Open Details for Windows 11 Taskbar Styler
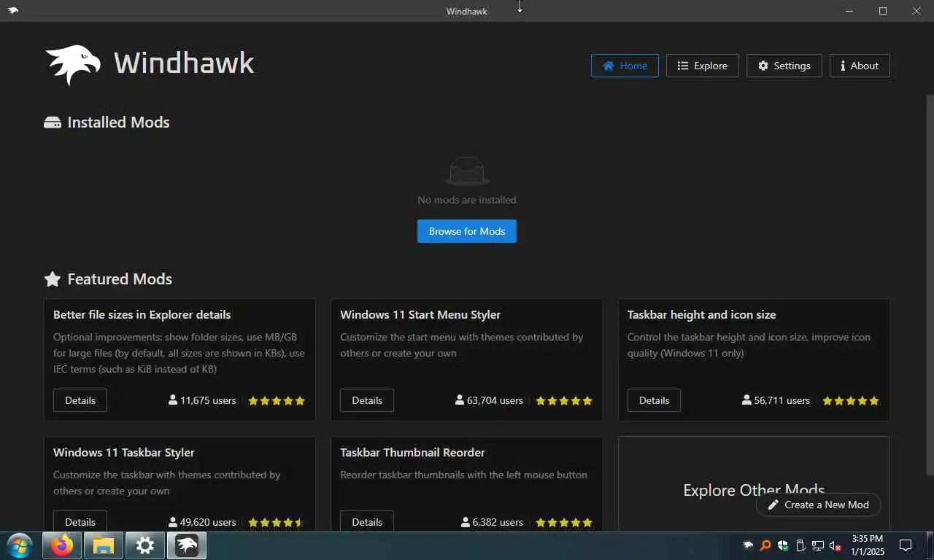Screen dimensions: 934x560 point(80,521)
